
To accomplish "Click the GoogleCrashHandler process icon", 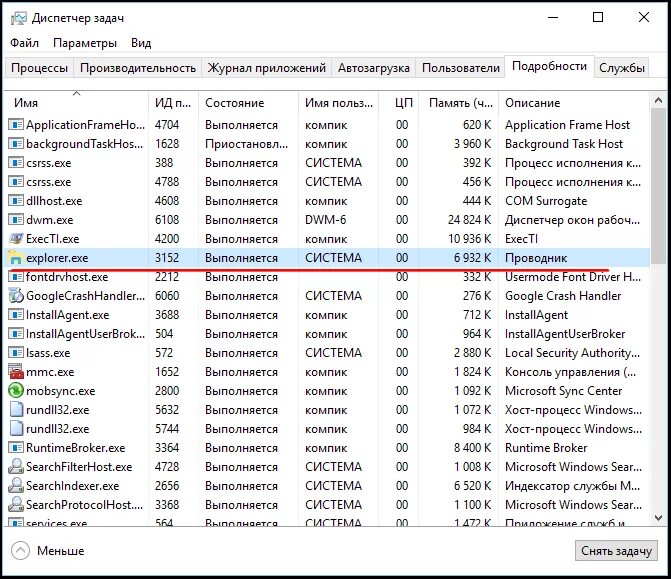I will point(16,295).
